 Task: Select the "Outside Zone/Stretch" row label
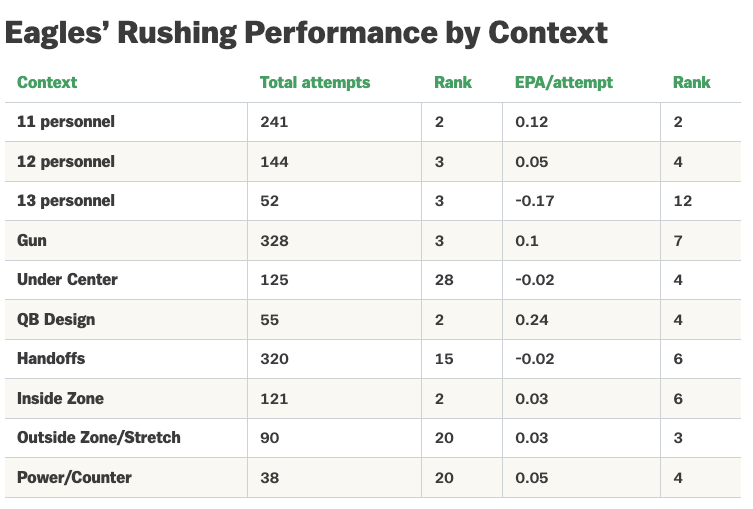pyautogui.click(x=99, y=438)
